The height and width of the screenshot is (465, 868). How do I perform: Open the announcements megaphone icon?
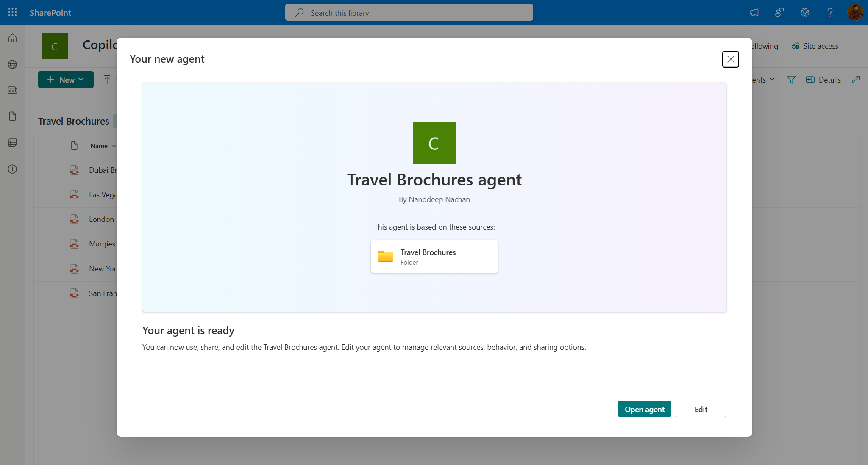754,12
